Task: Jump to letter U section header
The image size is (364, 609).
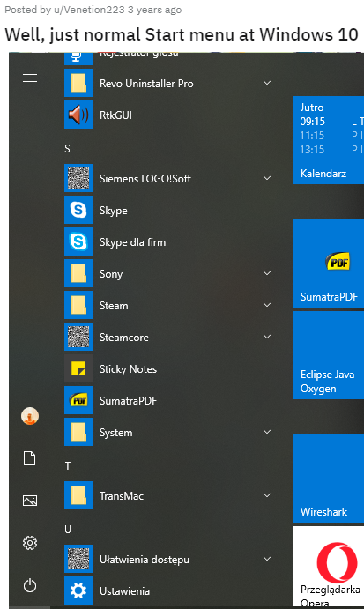Action: point(68,530)
